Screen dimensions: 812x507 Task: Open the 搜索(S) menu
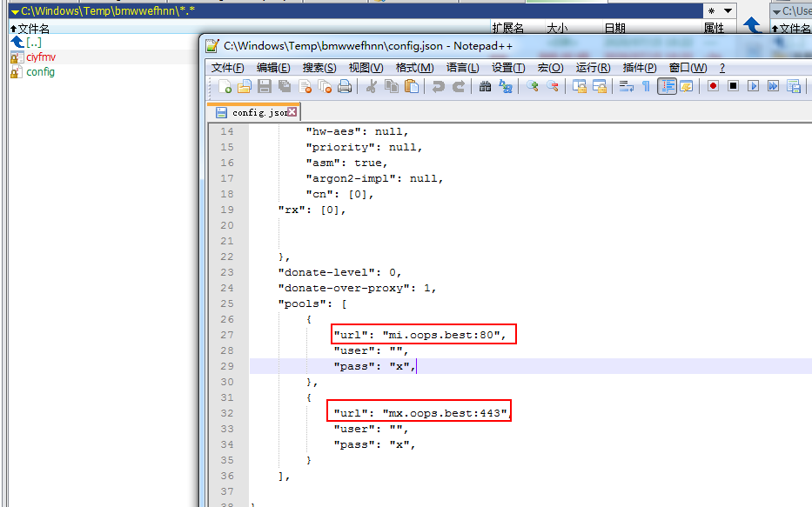[319, 68]
